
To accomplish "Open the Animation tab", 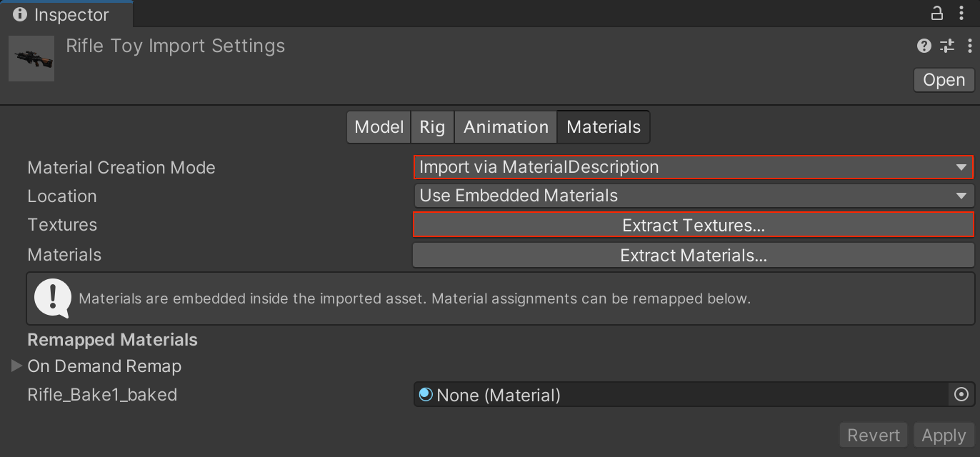I will [x=506, y=127].
